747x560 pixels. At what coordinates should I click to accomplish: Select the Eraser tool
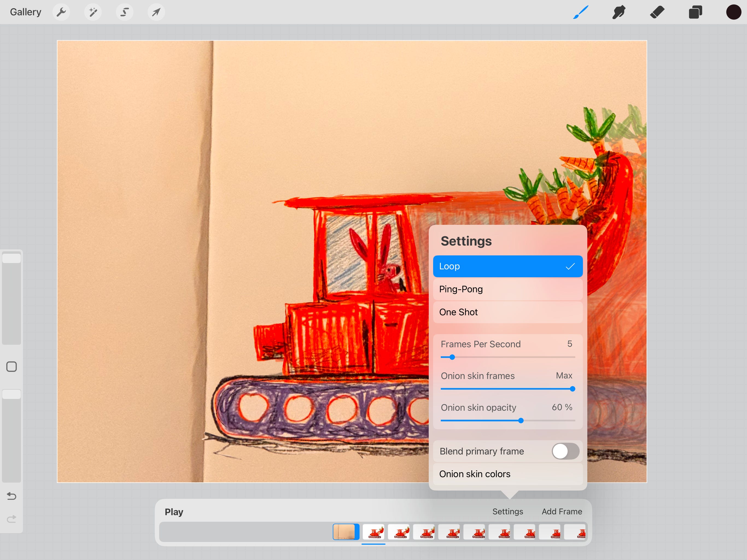pyautogui.click(x=657, y=12)
